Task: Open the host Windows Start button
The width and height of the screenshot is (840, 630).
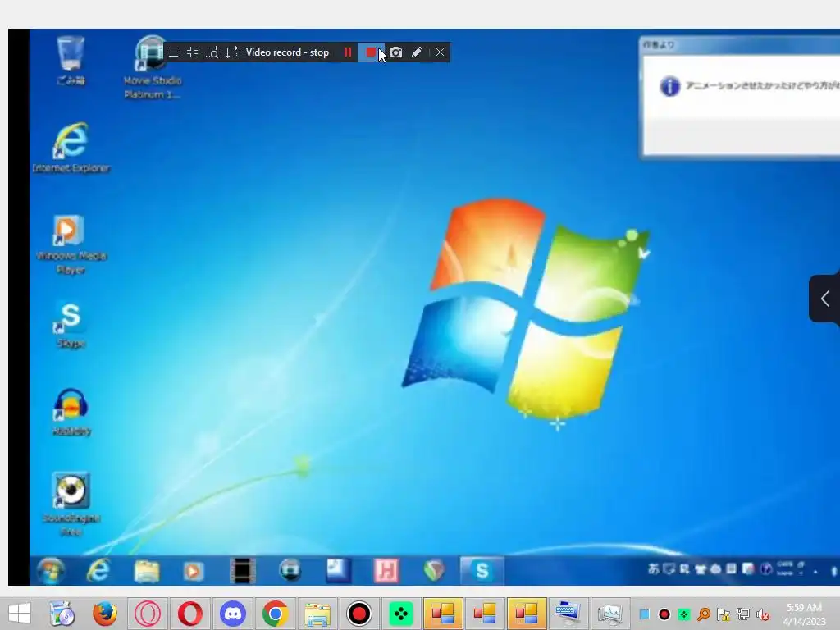Action: click(x=20, y=614)
